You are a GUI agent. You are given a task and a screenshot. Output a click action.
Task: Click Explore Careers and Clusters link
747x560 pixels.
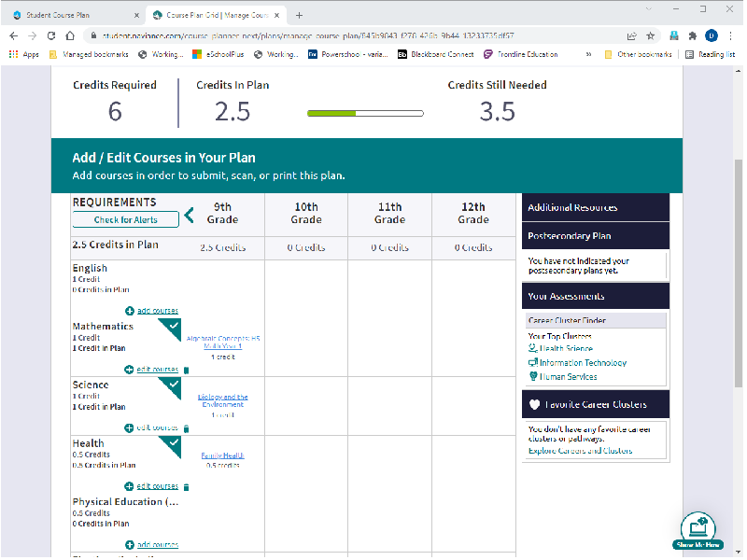coord(580,451)
